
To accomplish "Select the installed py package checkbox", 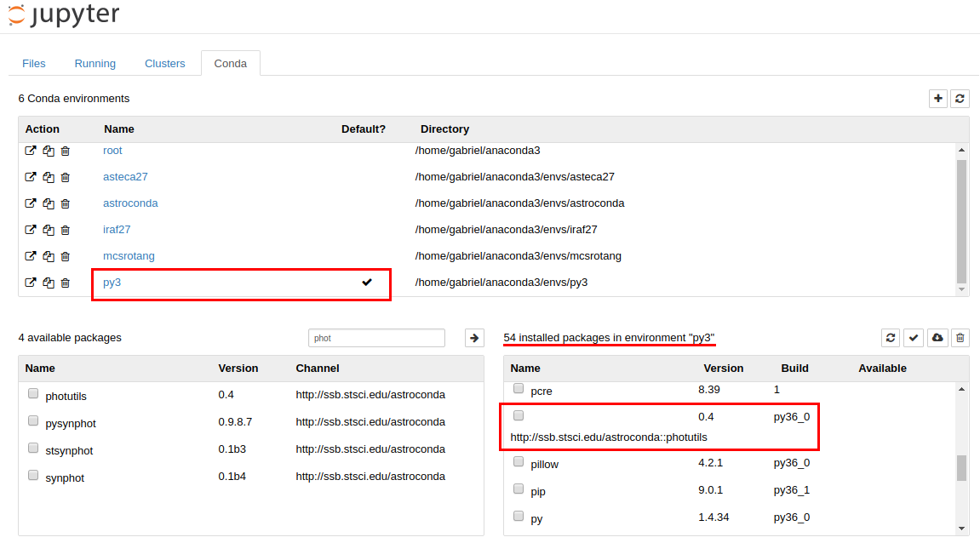I will point(519,516).
